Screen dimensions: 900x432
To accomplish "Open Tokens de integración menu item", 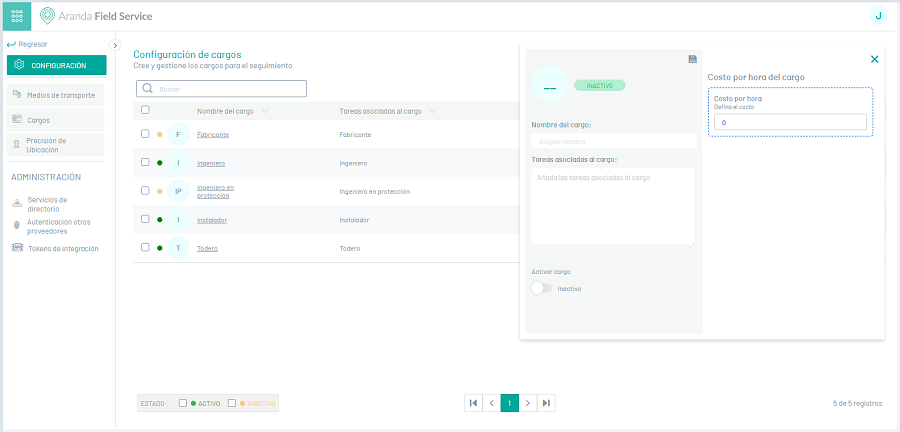I will 56,248.
